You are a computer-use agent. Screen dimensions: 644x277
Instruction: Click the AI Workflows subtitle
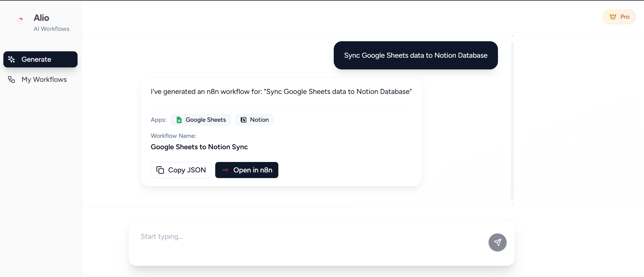tap(51, 29)
